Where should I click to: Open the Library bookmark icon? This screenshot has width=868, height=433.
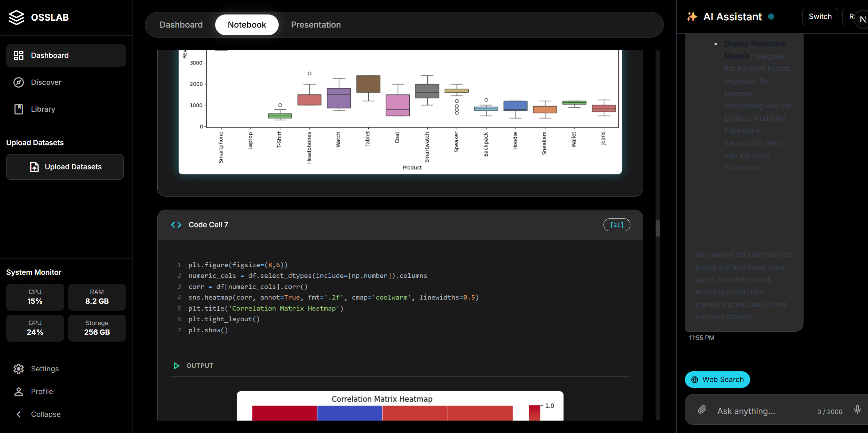18,109
